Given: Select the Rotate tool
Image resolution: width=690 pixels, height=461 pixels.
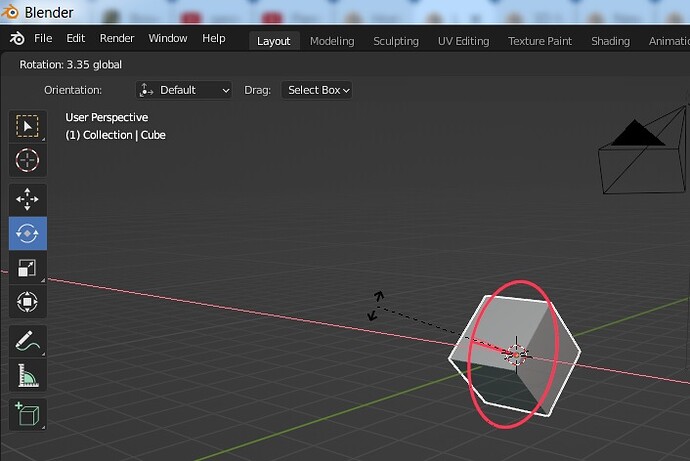Looking at the screenshot, I should [27, 234].
